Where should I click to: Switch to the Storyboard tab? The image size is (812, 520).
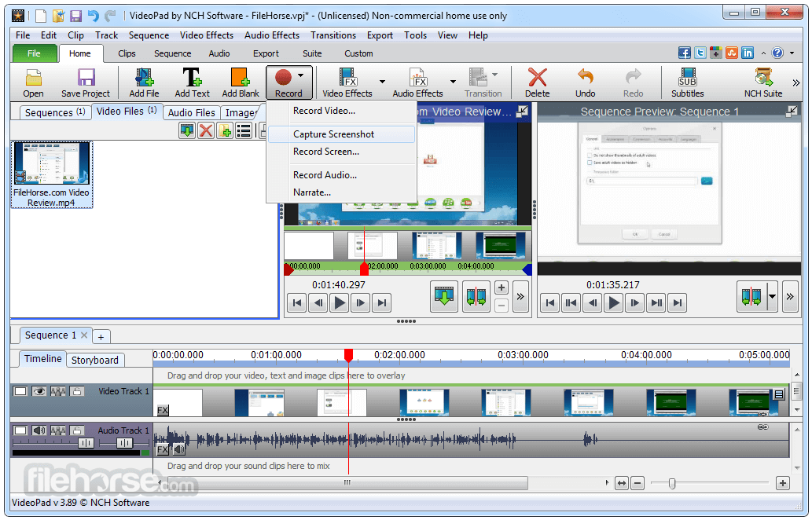[95, 360]
